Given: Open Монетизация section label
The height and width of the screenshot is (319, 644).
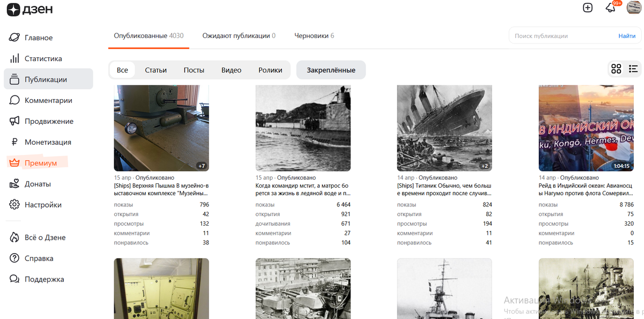Looking at the screenshot, I should [x=48, y=142].
